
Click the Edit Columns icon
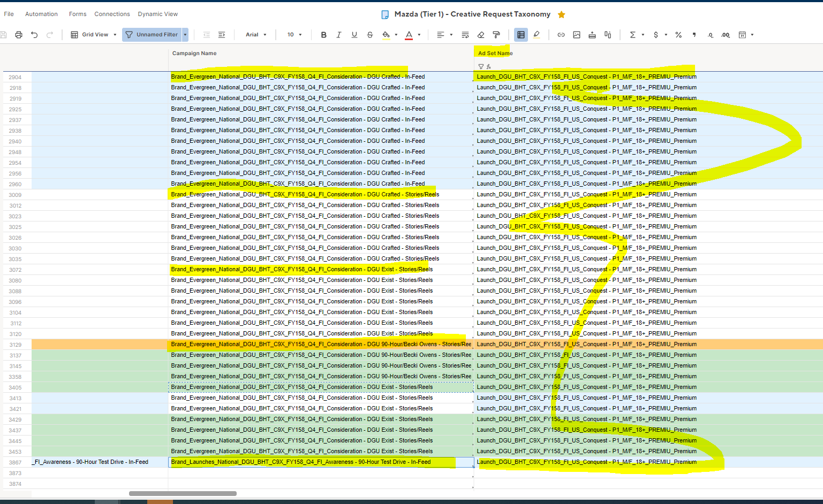608,35
